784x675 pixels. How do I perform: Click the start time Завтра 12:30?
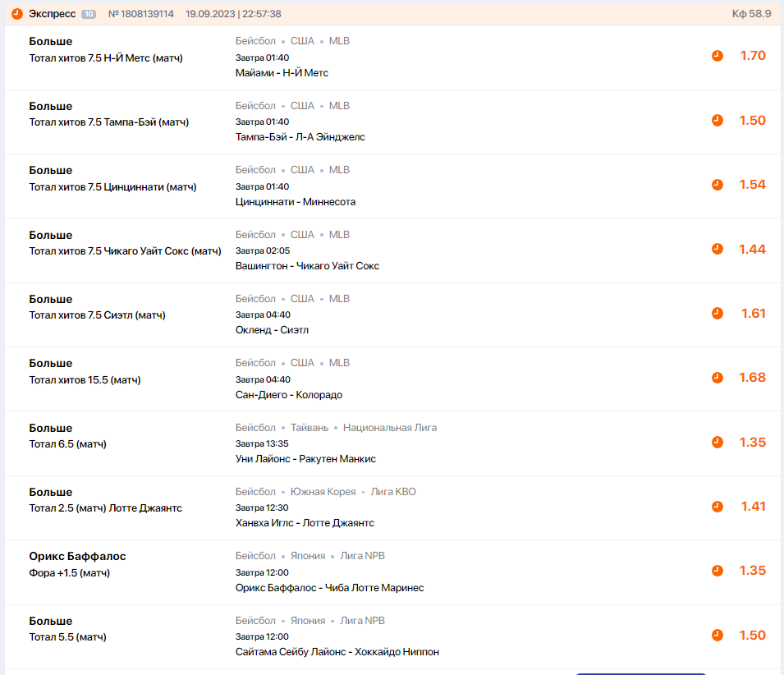click(x=262, y=508)
